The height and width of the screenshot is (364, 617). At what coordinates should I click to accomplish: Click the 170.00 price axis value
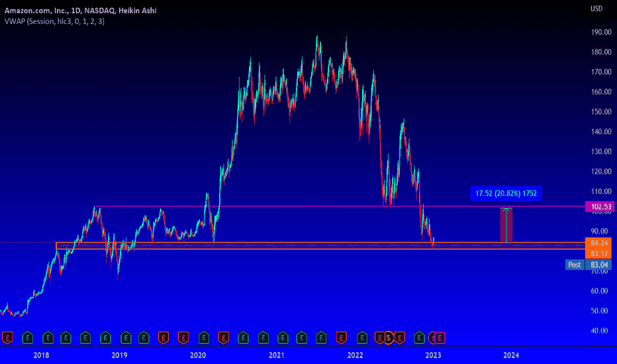(601, 71)
